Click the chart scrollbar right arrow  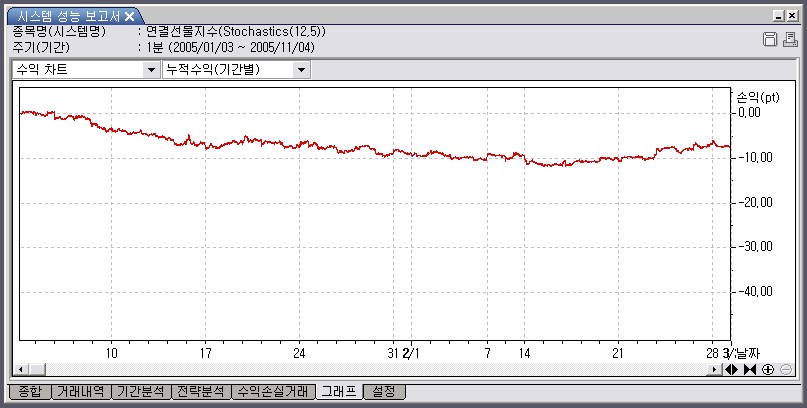714,369
